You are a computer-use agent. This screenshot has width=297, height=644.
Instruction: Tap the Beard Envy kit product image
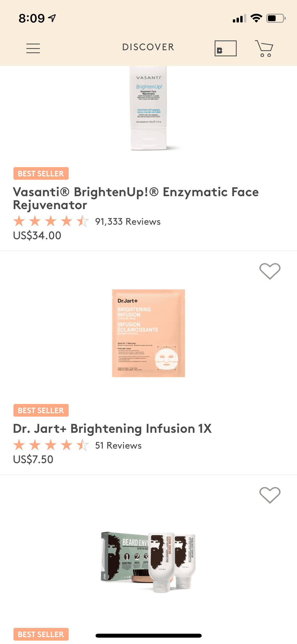point(148,560)
